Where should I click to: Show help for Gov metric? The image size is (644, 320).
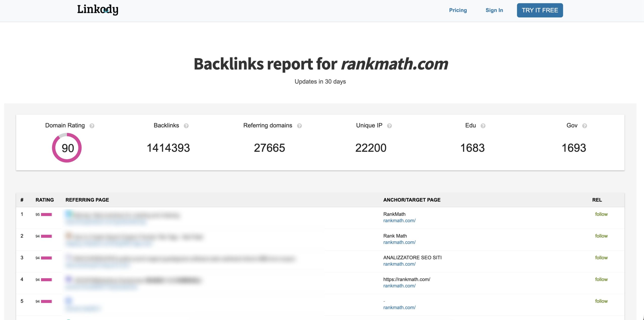pos(585,126)
